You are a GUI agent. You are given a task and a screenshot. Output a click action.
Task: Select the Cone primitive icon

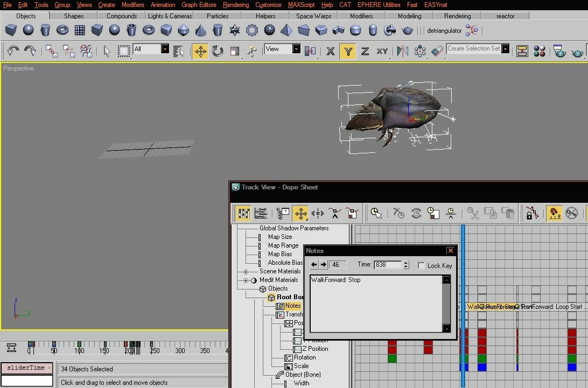click(201, 30)
